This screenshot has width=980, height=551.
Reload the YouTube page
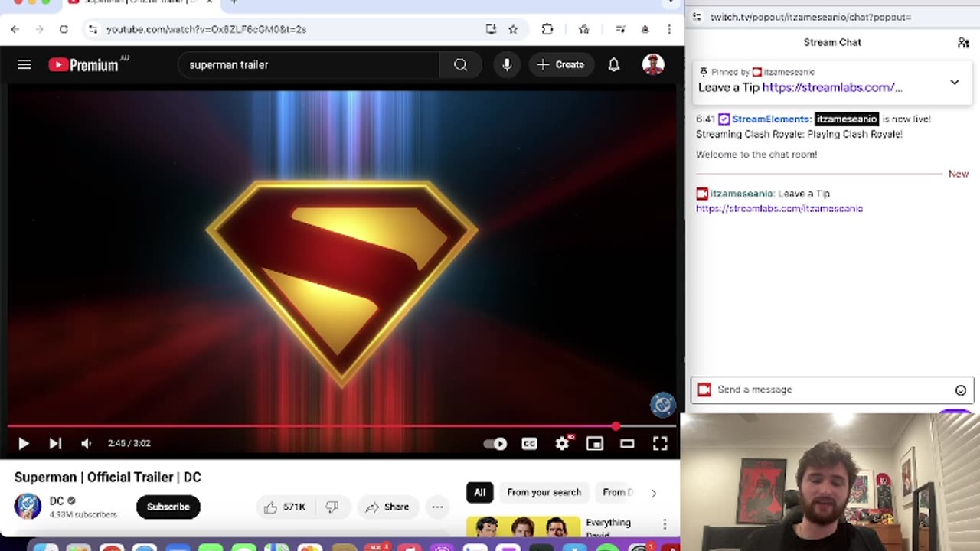[64, 29]
